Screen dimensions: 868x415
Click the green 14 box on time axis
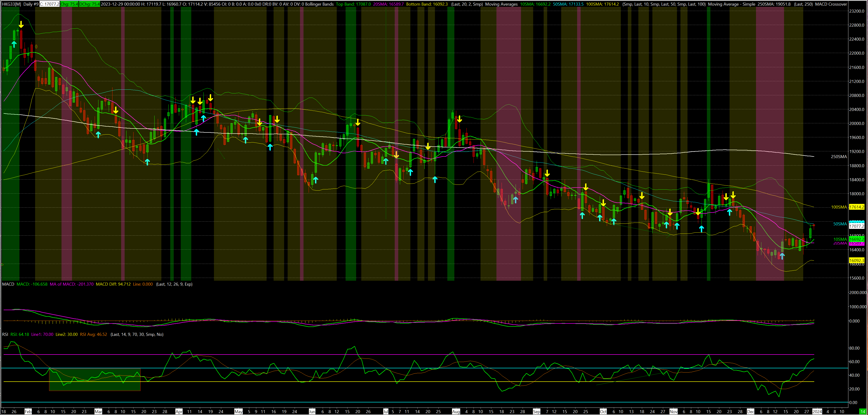click(862, 411)
